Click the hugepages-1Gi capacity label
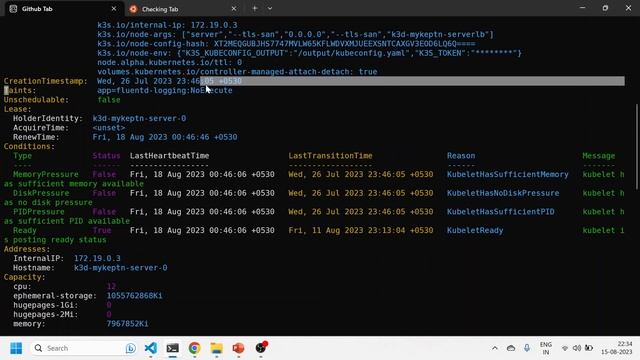 (45, 305)
